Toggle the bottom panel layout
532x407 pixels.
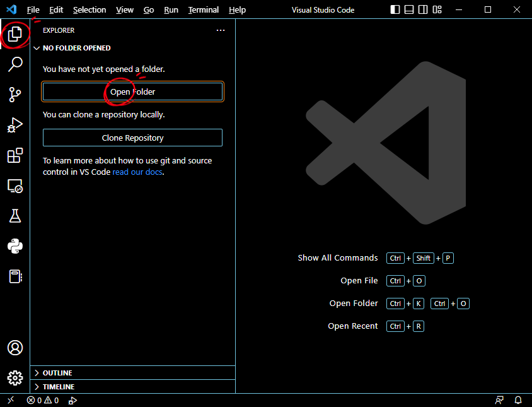tap(409, 9)
